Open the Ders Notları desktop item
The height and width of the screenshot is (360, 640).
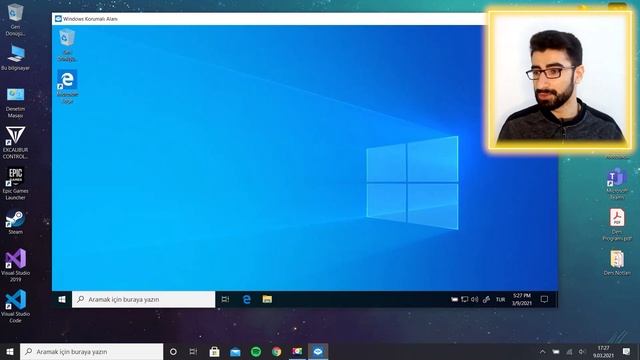click(x=617, y=263)
